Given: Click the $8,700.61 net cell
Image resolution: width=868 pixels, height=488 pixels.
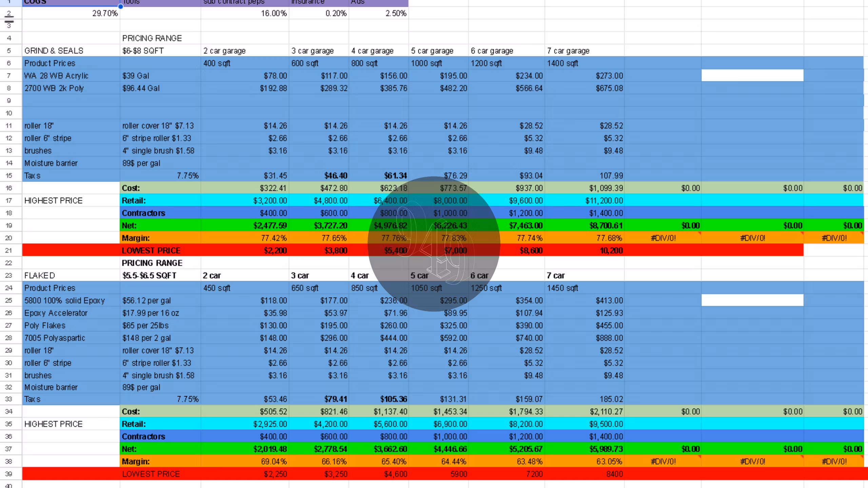Looking at the screenshot, I should (x=585, y=226).
